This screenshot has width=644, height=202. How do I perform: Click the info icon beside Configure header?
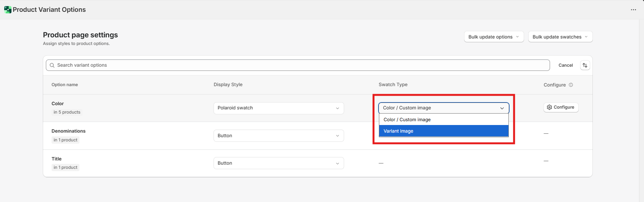coord(571,85)
